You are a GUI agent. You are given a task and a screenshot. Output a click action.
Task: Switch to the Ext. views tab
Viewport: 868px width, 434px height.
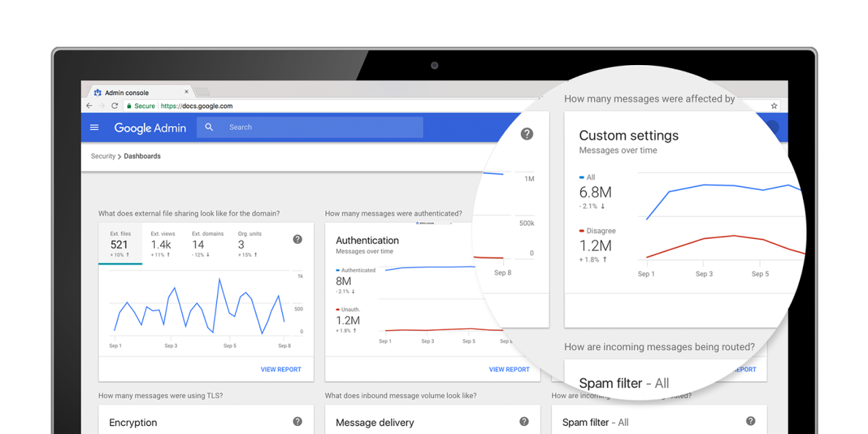click(161, 244)
